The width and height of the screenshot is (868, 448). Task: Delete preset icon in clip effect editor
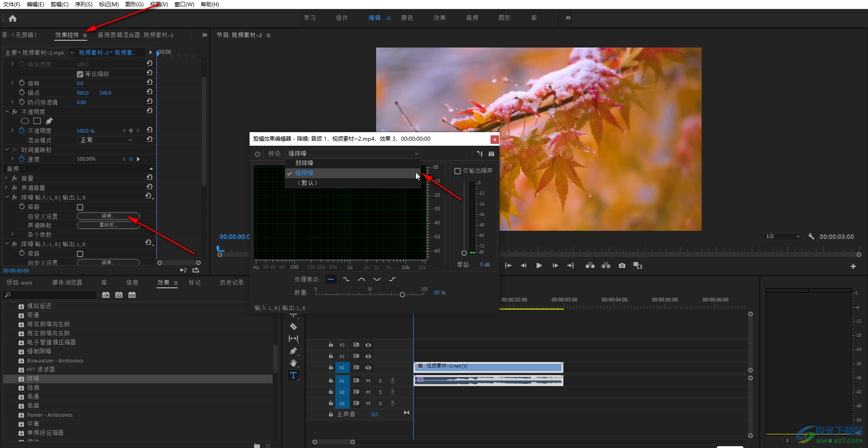[x=491, y=154]
